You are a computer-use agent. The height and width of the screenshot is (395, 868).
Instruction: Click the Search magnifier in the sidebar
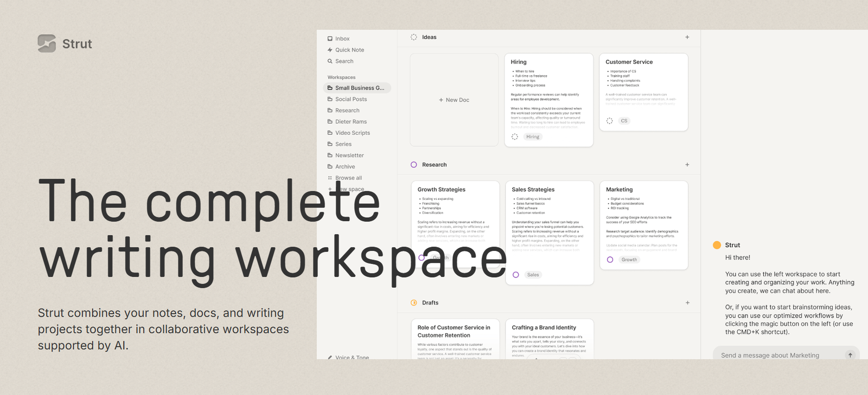tap(330, 61)
